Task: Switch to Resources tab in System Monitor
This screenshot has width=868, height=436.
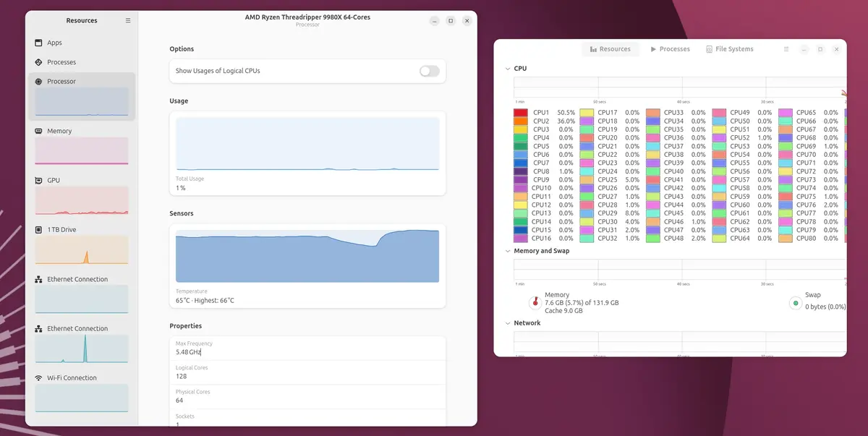Action: click(x=610, y=49)
